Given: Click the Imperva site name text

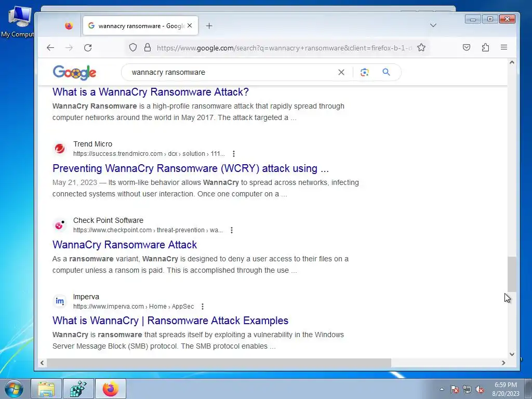Looking at the screenshot, I should click(86, 297).
